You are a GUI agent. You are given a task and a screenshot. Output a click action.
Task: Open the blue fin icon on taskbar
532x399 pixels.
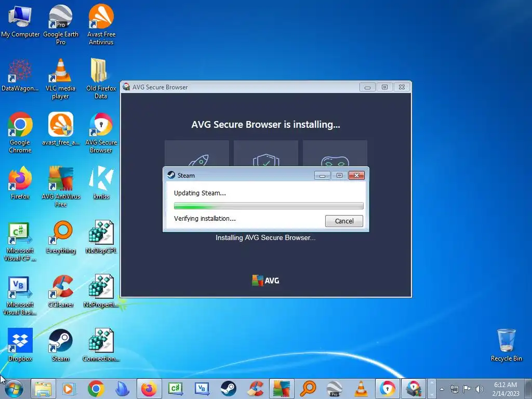(122, 389)
